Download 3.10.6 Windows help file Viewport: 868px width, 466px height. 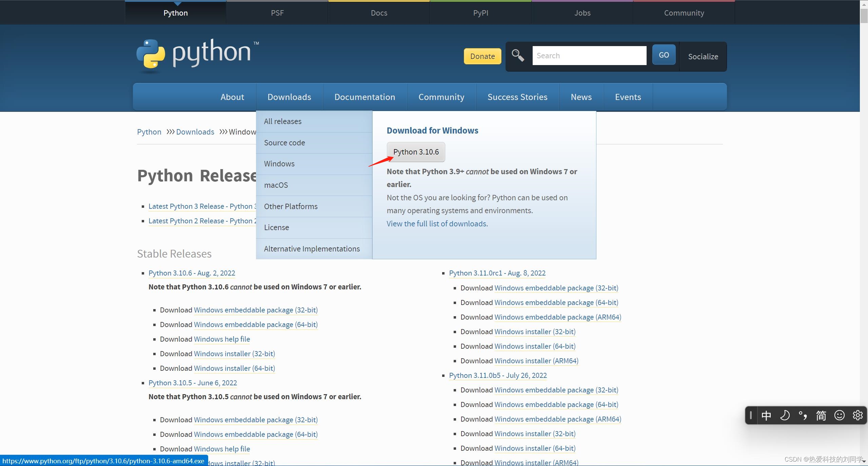[x=222, y=339]
